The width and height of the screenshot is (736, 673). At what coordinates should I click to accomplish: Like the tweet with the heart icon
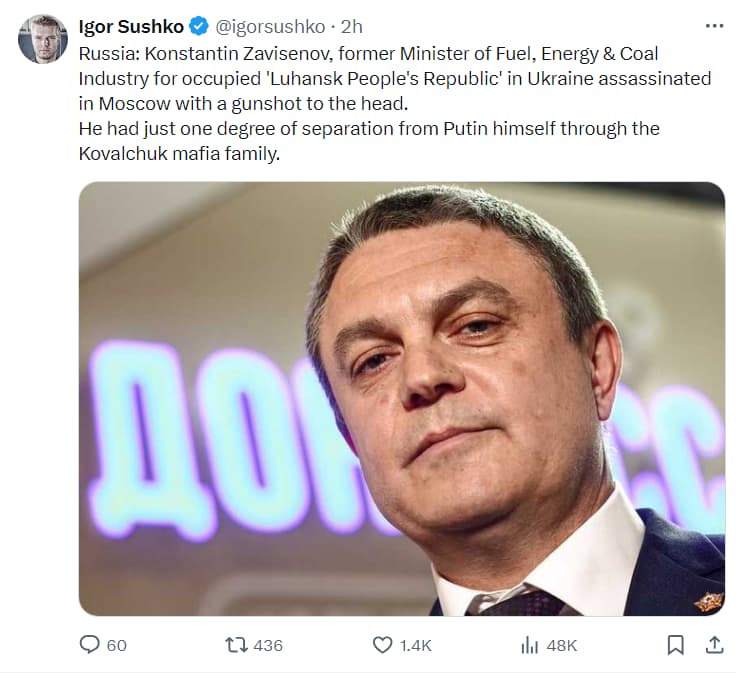click(382, 645)
